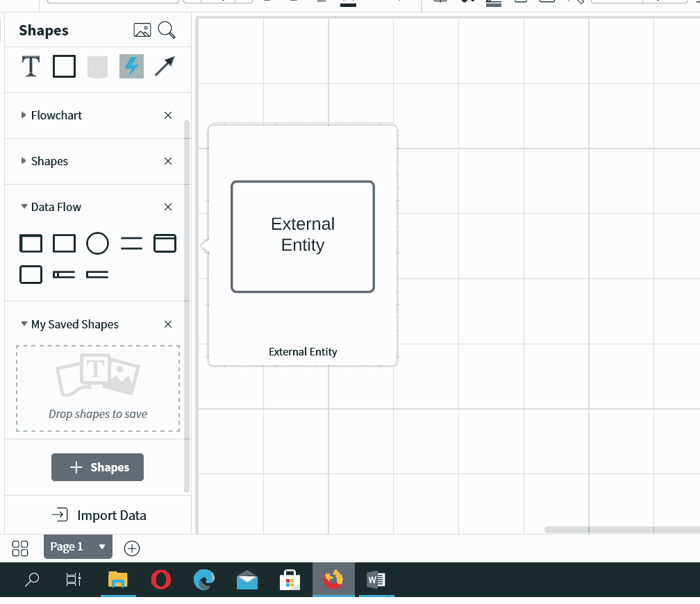
Task: Choose the circle Process shape in Data Flow
Action: [x=97, y=244]
